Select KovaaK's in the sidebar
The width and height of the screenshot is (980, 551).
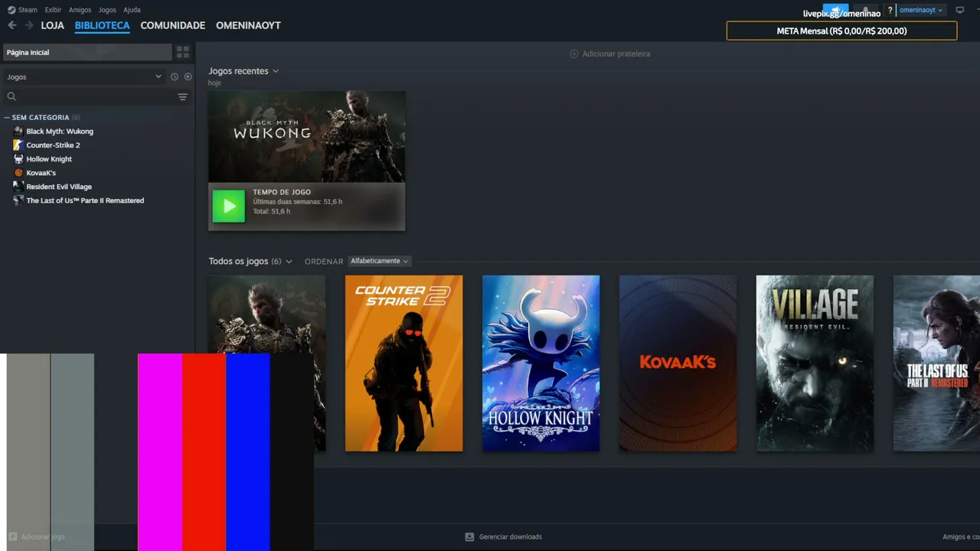41,173
